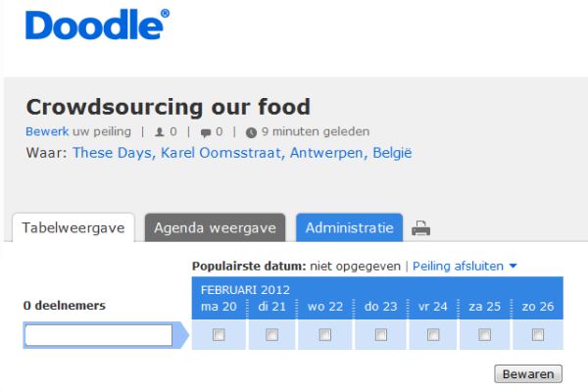Click the 'Bewerk' link
Image resolution: width=588 pixels, height=392 pixels.
click(x=46, y=131)
